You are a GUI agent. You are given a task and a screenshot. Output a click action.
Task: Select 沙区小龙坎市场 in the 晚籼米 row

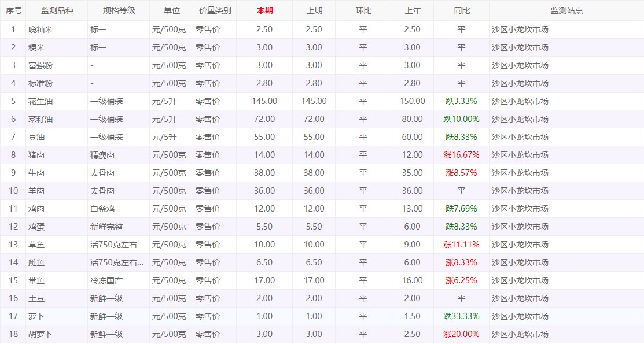coord(520,29)
